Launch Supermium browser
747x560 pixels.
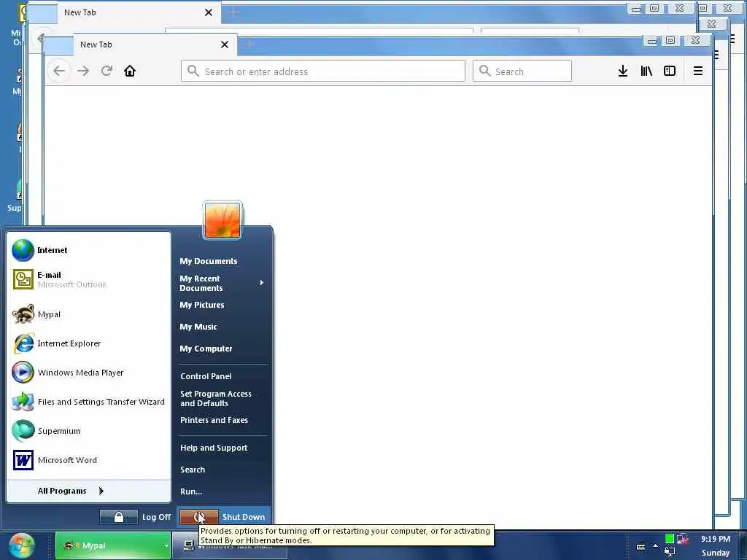[x=88, y=430]
